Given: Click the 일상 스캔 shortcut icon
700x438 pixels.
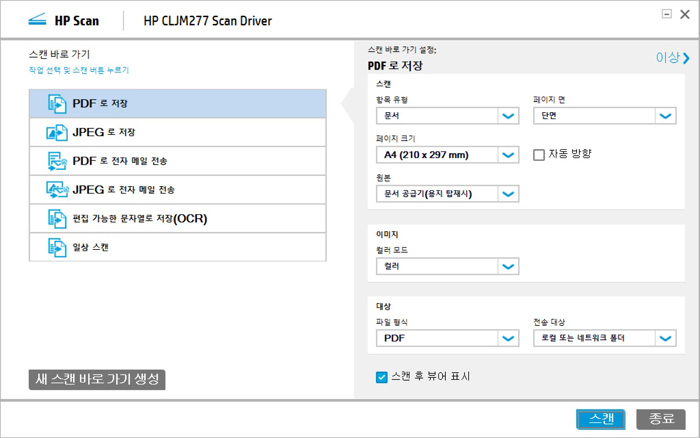Looking at the screenshot, I should [x=55, y=247].
